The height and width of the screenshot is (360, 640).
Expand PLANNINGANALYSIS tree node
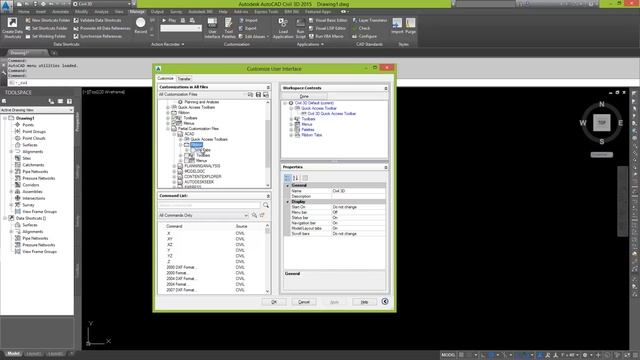pos(174,166)
